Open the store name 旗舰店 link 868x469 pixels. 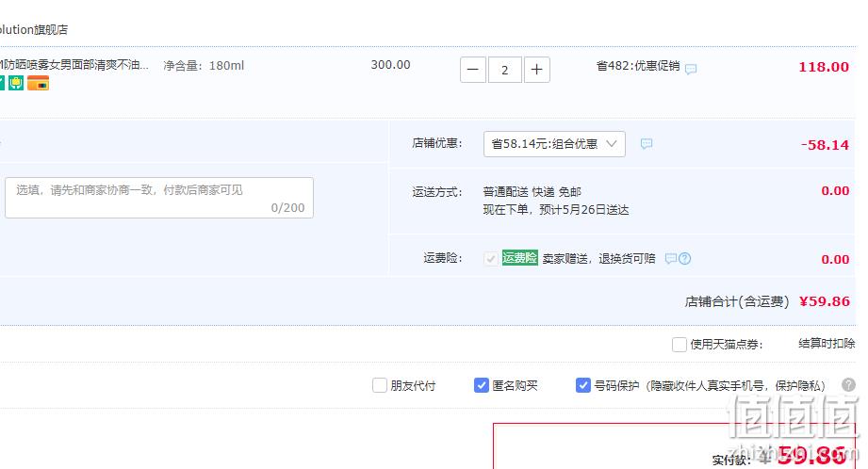coord(34,30)
